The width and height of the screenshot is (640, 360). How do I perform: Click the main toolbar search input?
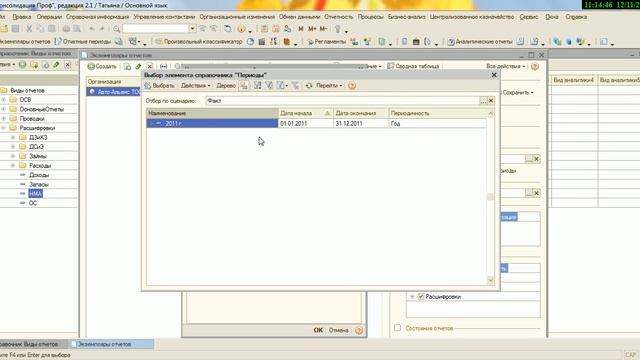156,29
